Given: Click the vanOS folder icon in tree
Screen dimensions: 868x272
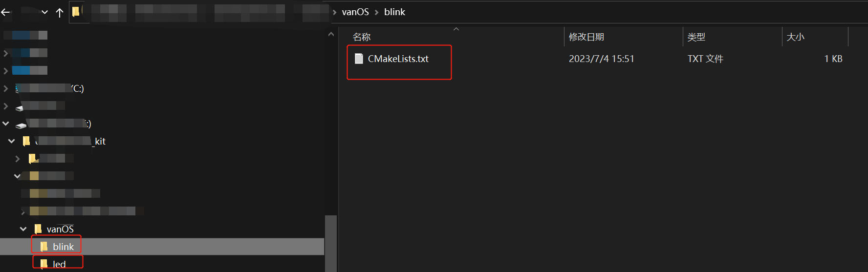Looking at the screenshot, I should point(38,229).
